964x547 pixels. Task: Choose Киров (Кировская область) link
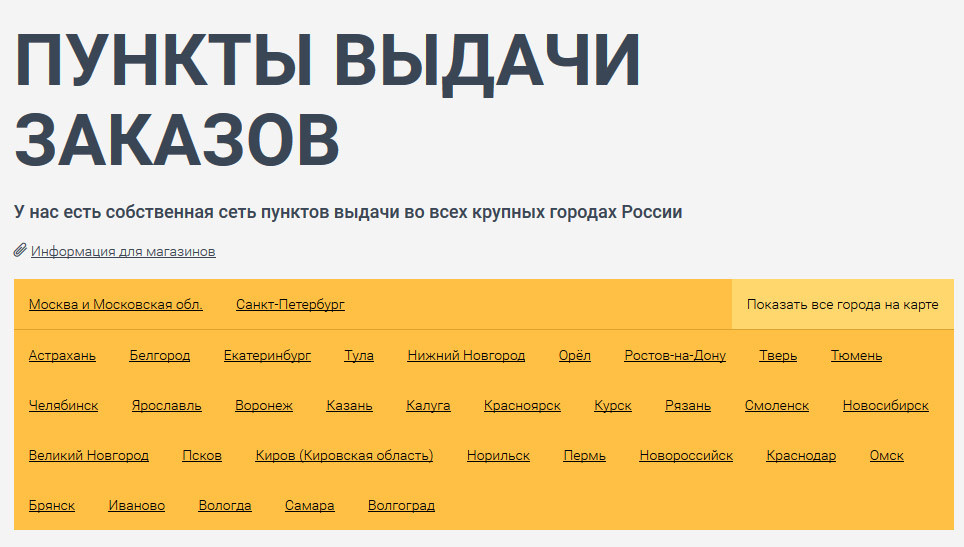click(x=344, y=456)
